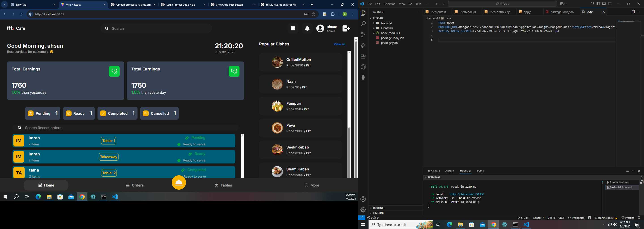Filter orders by Completed status
Screen dimensions: 644x229
click(x=117, y=113)
